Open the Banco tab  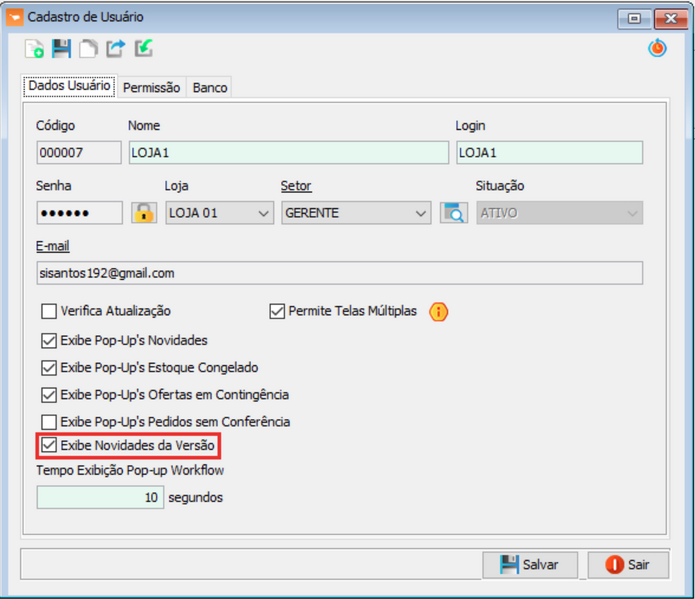pos(210,88)
